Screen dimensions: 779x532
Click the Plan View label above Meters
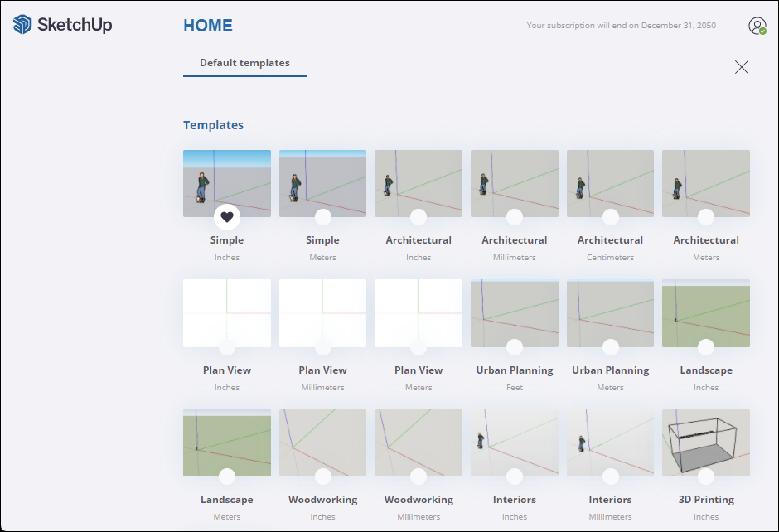pos(419,370)
